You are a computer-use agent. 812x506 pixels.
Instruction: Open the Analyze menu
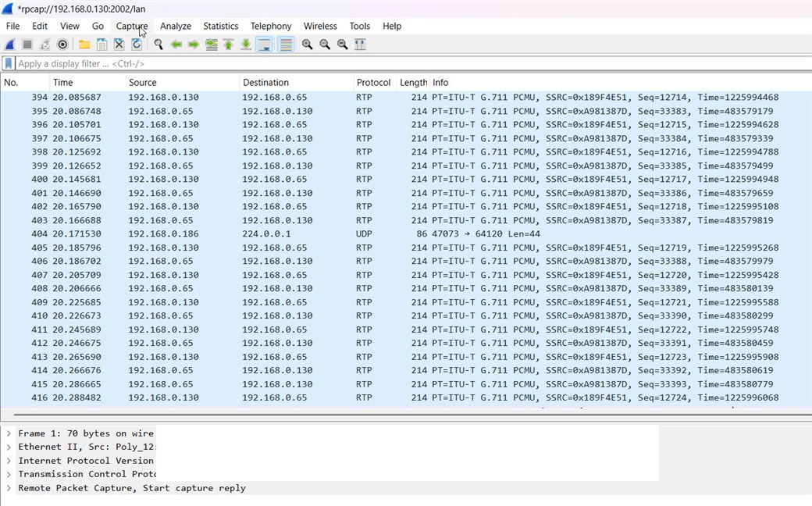(x=176, y=26)
